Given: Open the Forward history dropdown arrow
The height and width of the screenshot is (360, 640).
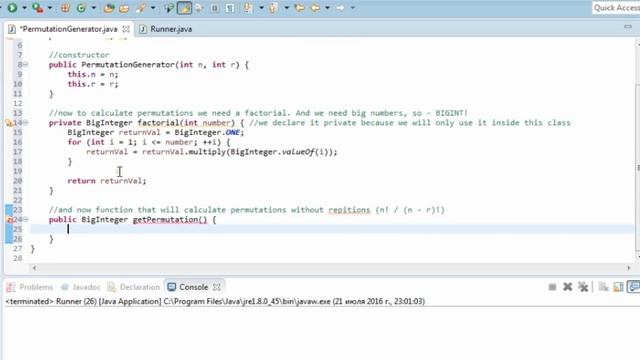Looking at the screenshot, I should (x=353, y=8).
